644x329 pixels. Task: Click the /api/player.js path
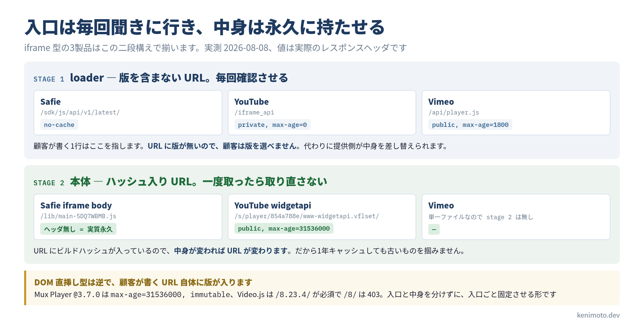pyautogui.click(x=454, y=112)
